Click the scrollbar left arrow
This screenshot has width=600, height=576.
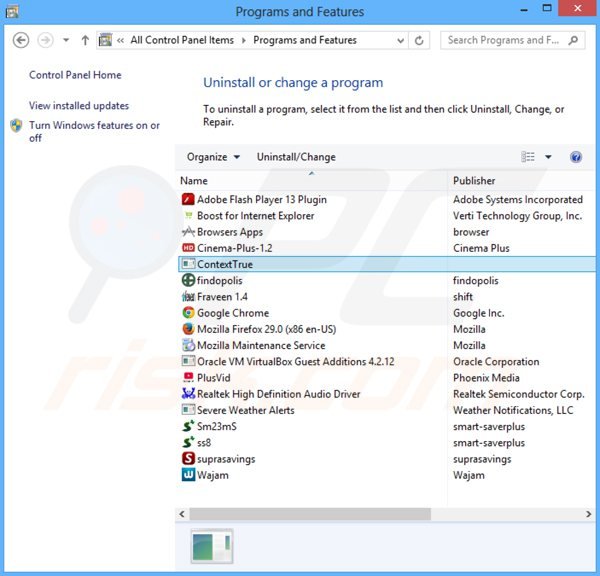pyautogui.click(x=182, y=514)
